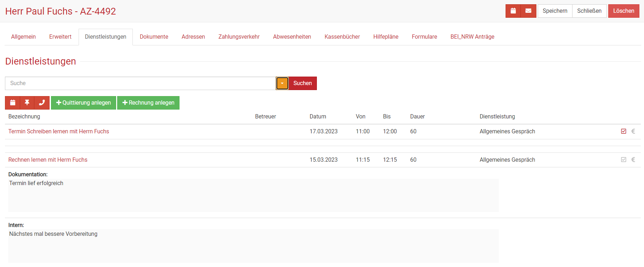Click the Dokumentation text area
This screenshot has height=267, width=644.
253,195
